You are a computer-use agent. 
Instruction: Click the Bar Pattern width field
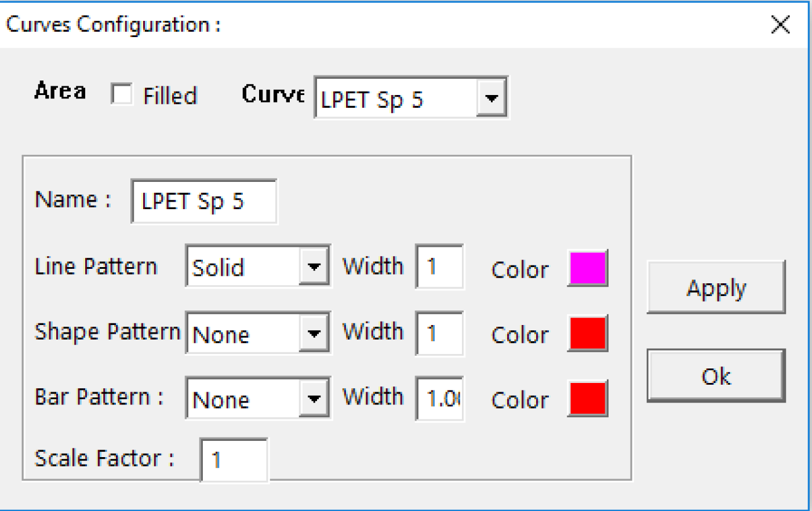coord(439,399)
